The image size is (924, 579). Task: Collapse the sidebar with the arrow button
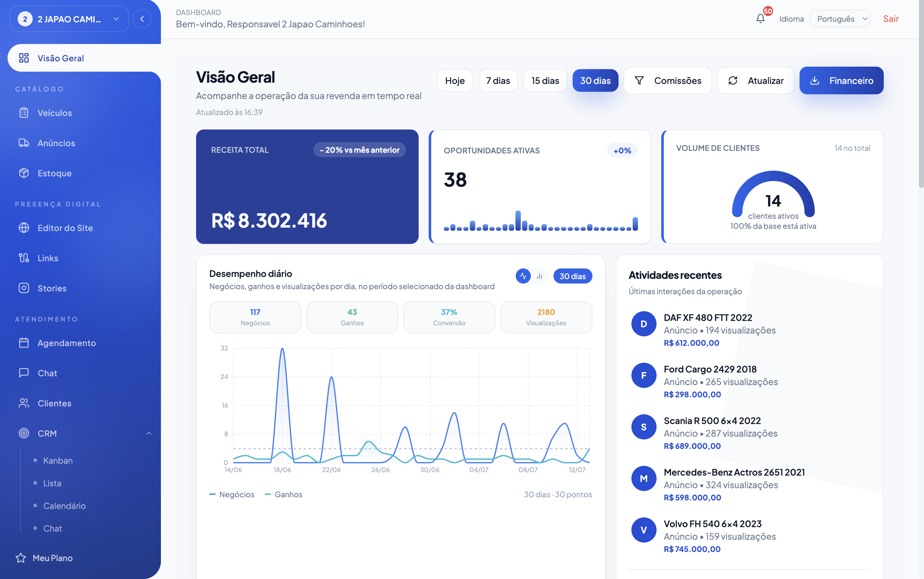pyautogui.click(x=142, y=19)
